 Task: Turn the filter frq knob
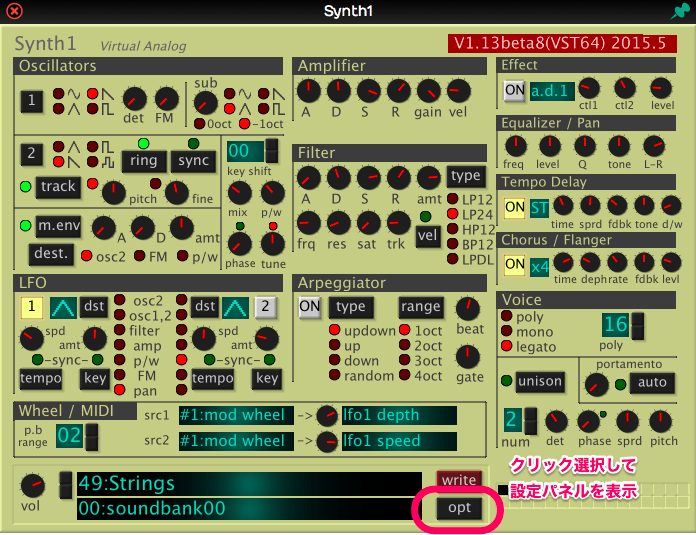click(x=308, y=223)
